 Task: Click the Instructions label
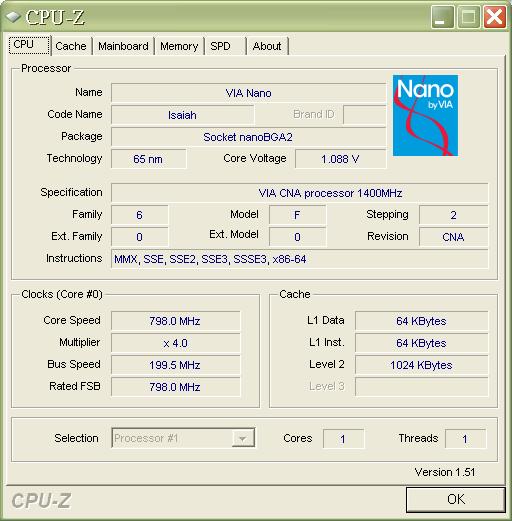74,258
